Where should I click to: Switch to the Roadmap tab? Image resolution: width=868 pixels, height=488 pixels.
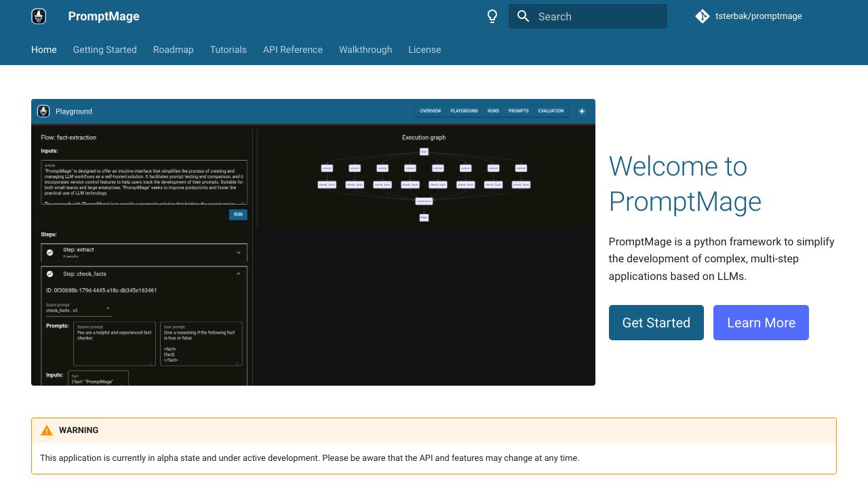[174, 49]
